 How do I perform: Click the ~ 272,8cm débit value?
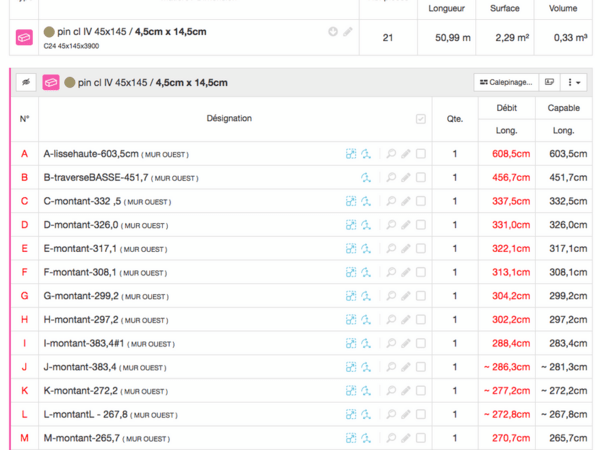click(507, 414)
